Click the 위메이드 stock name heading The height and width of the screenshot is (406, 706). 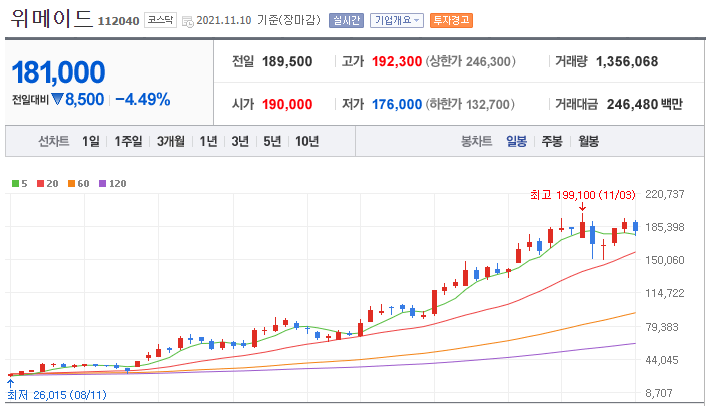pyautogui.click(x=51, y=18)
